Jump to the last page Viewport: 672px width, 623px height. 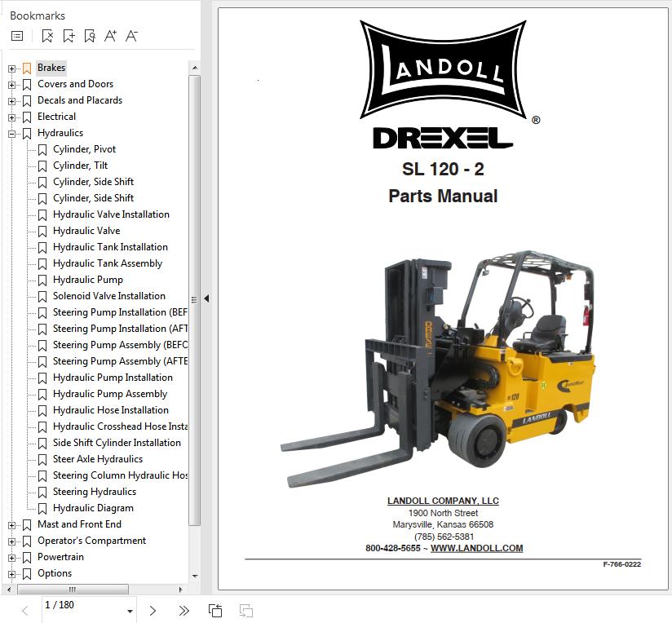(x=183, y=610)
